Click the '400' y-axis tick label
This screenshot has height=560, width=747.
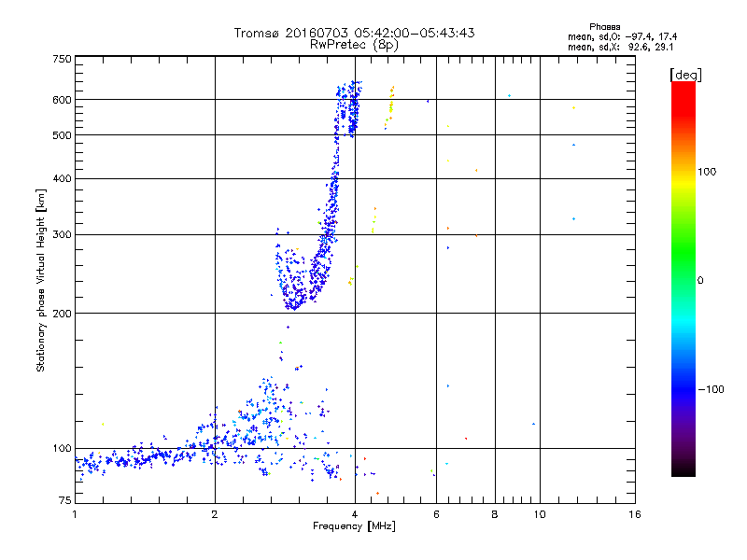(x=62, y=178)
